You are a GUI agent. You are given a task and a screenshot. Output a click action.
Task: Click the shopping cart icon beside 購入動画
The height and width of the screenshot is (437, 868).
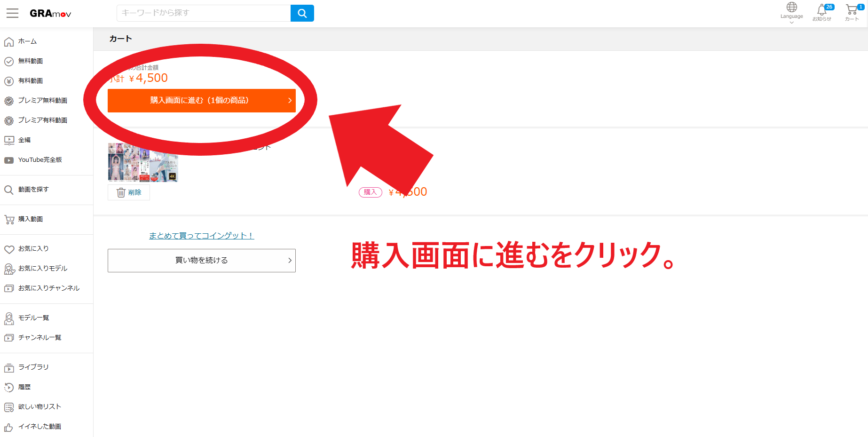coord(9,220)
